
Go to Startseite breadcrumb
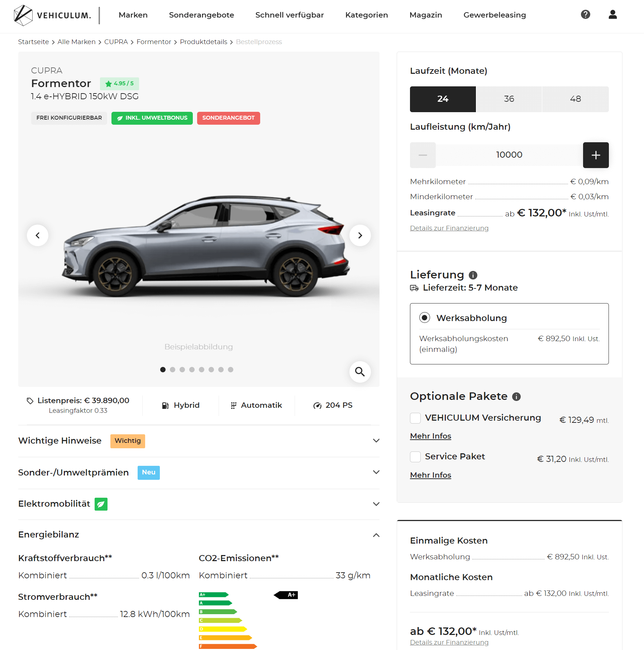click(x=33, y=42)
